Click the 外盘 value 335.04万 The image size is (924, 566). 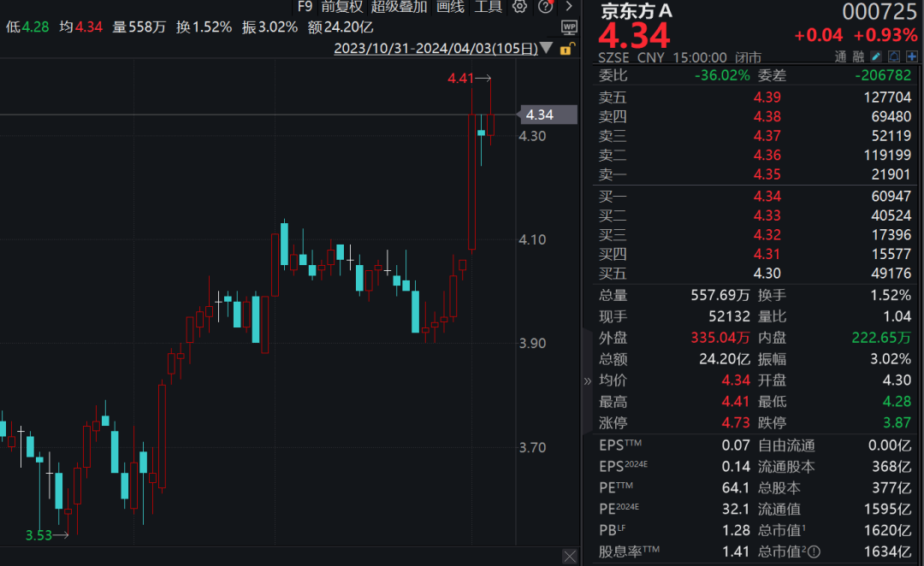tap(720, 338)
